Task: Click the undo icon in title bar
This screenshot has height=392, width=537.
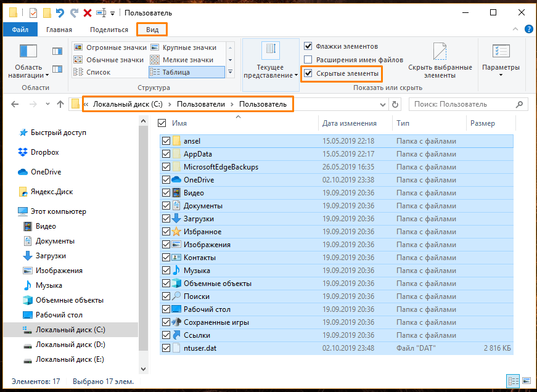Action: [60, 12]
